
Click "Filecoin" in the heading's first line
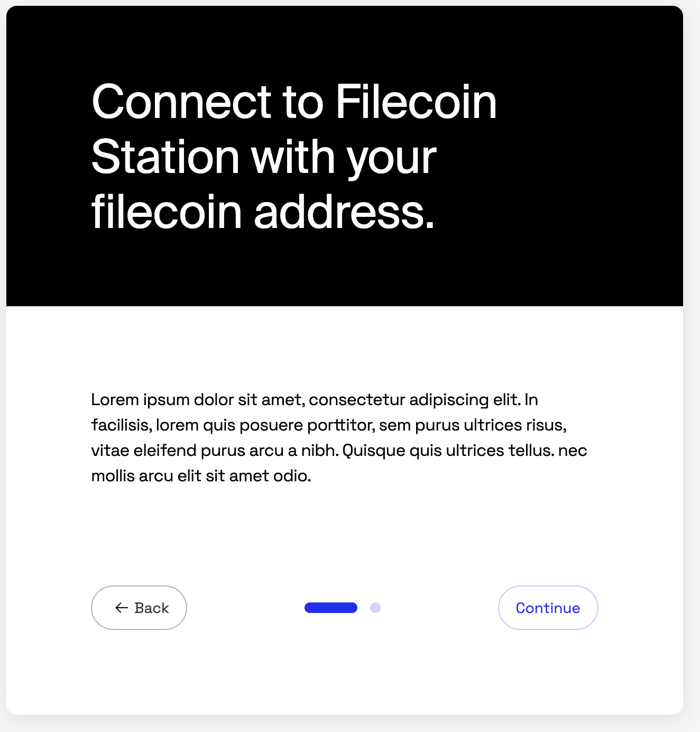point(416,102)
